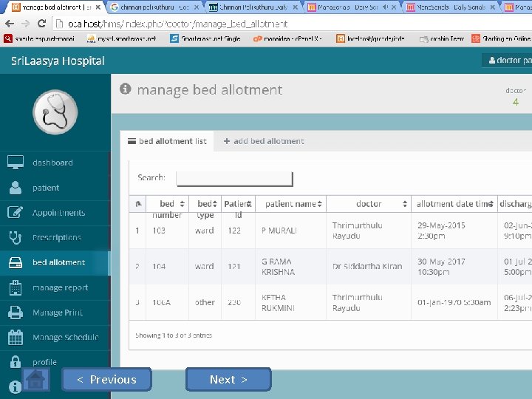Click the browser forward arrow
Screen dimensions: 532x399
[25, 24]
